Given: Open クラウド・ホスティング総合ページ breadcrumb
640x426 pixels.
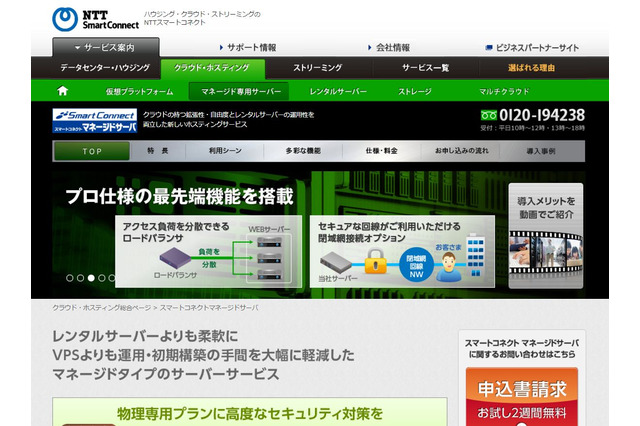Looking at the screenshot, I should click(101, 308).
